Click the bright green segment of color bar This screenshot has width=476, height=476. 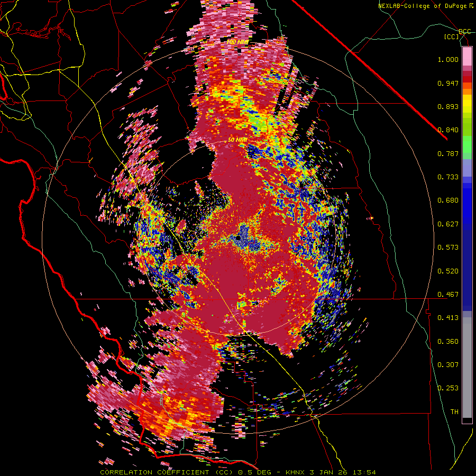pyautogui.click(x=467, y=144)
